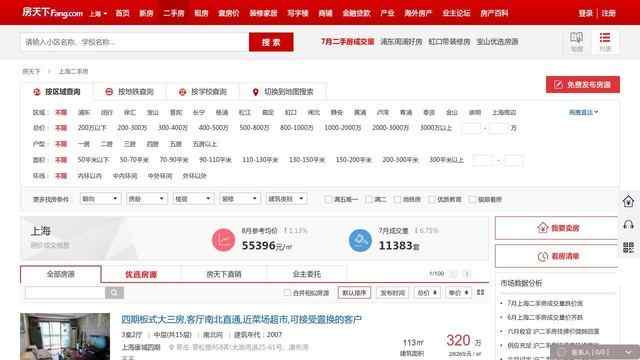The width and height of the screenshot is (640, 360).
Task: Click the main search input field
Action: 135,42
